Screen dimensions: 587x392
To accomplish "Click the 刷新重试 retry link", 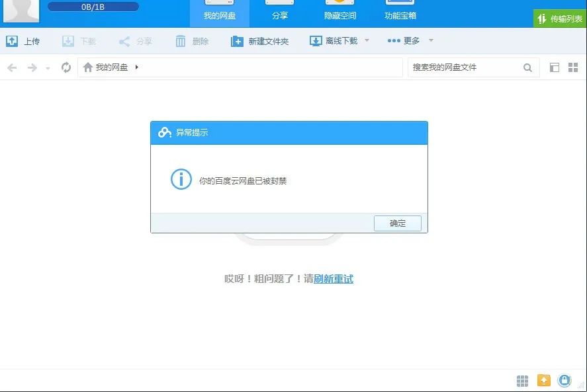I will click(333, 280).
